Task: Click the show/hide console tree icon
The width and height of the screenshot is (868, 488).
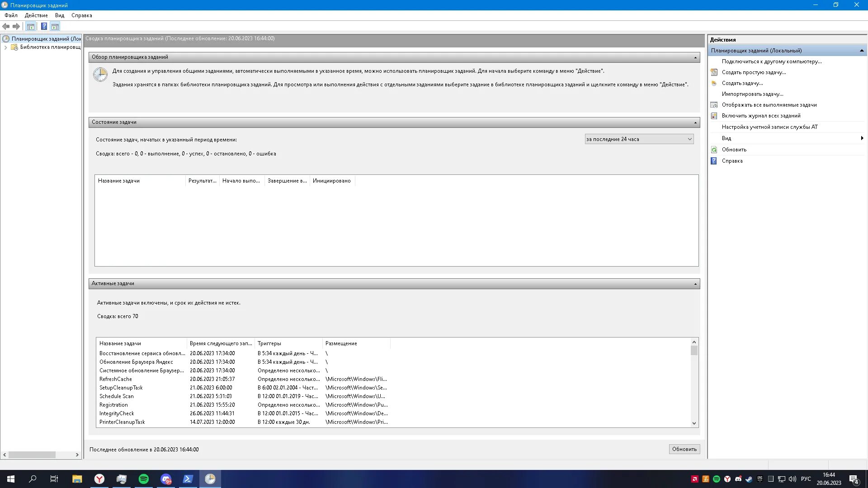Action: pyautogui.click(x=30, y=26)
